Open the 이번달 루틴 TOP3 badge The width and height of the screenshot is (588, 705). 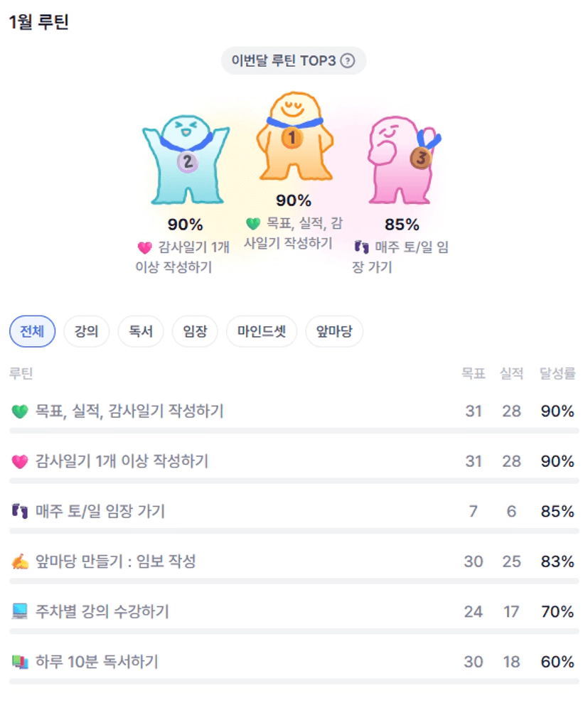283,61
